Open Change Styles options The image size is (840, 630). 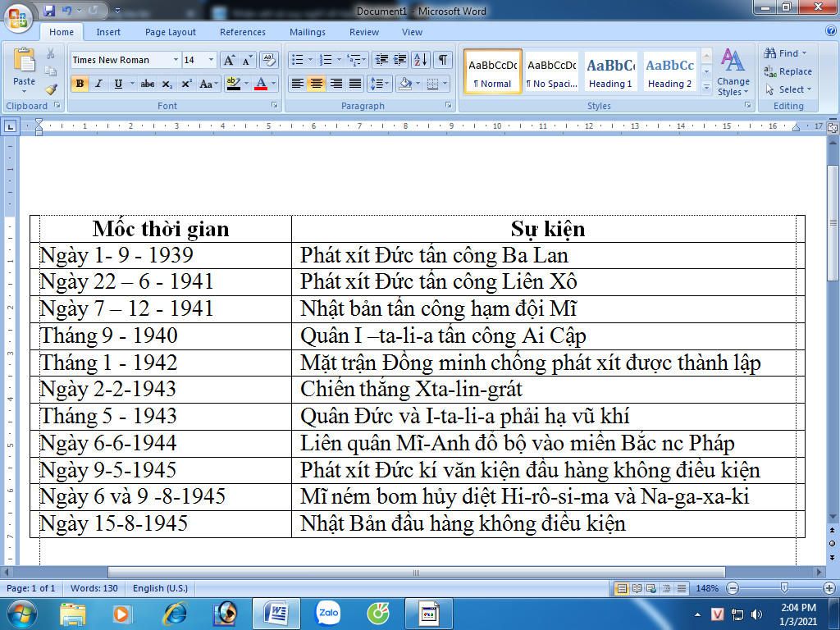[x=733, y=72]
